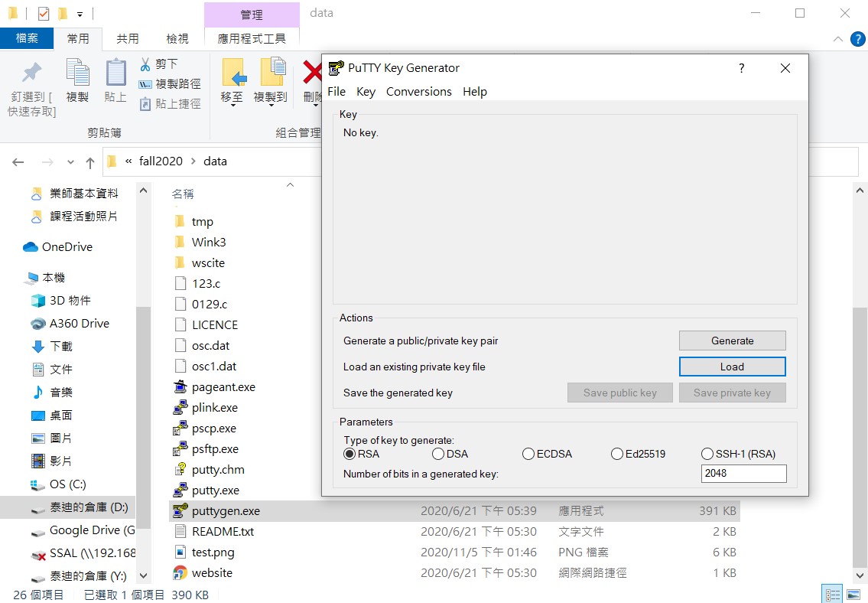
Task: Open recent locations dropdown arrow
Action: click(70, 162)
